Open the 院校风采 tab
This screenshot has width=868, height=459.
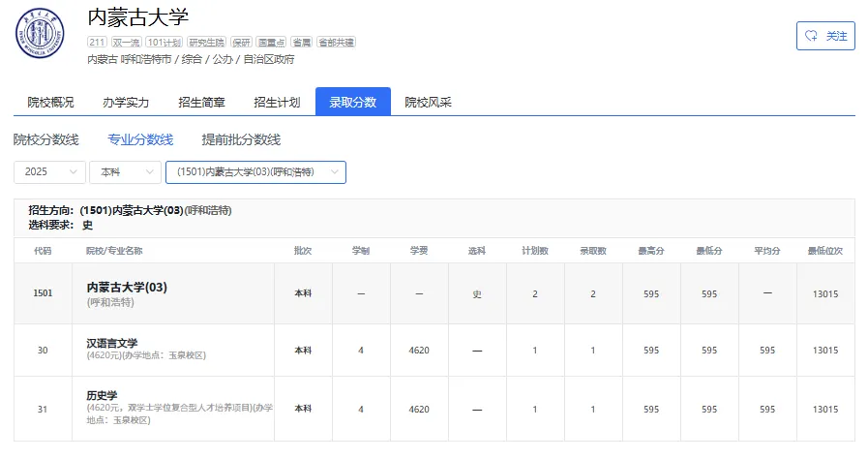coord(428,102)
